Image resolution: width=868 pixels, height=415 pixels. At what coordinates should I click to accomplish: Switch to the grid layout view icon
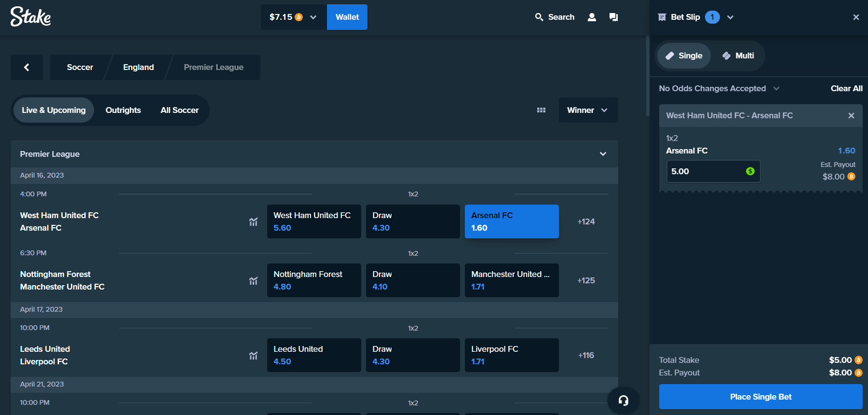pos(541,110)
